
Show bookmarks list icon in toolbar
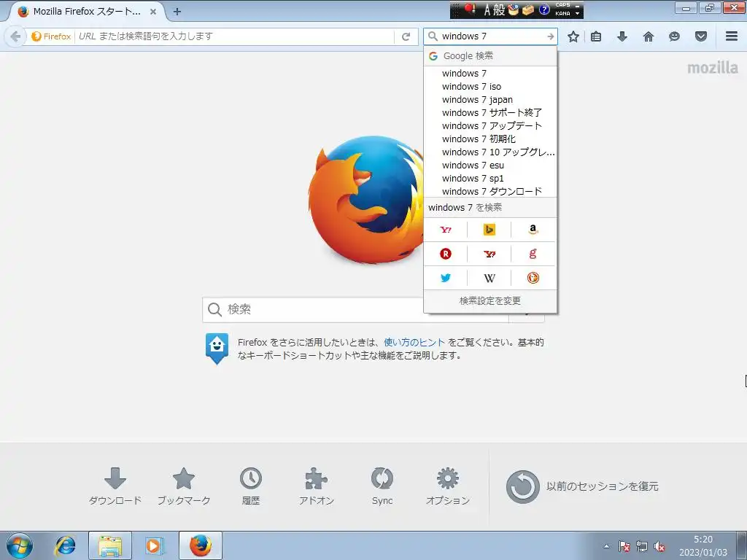596,36
